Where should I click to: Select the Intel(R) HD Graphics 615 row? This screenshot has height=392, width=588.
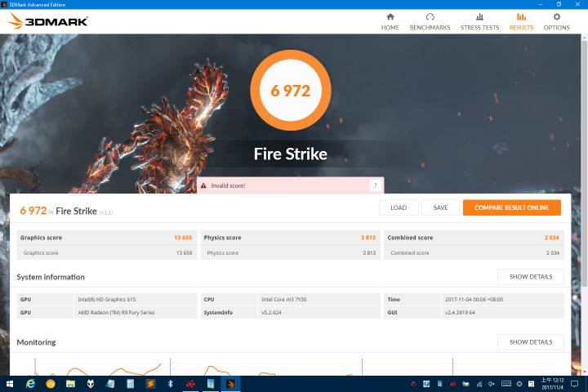coord(107,300)
